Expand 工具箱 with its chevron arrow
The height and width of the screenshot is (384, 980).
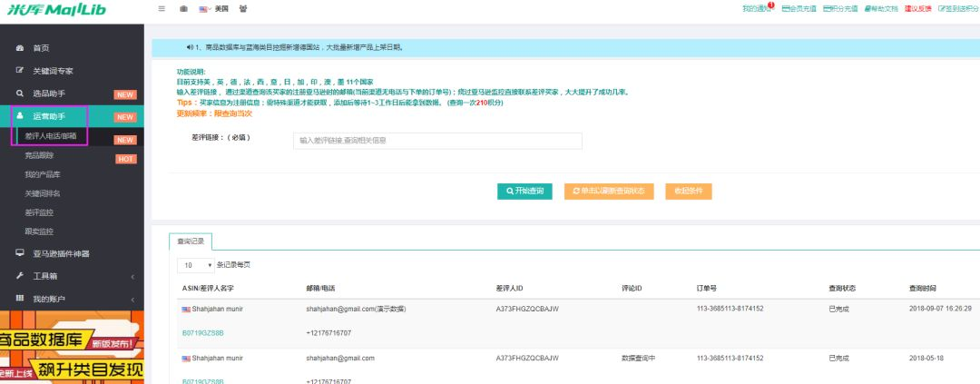coord(132,277)
